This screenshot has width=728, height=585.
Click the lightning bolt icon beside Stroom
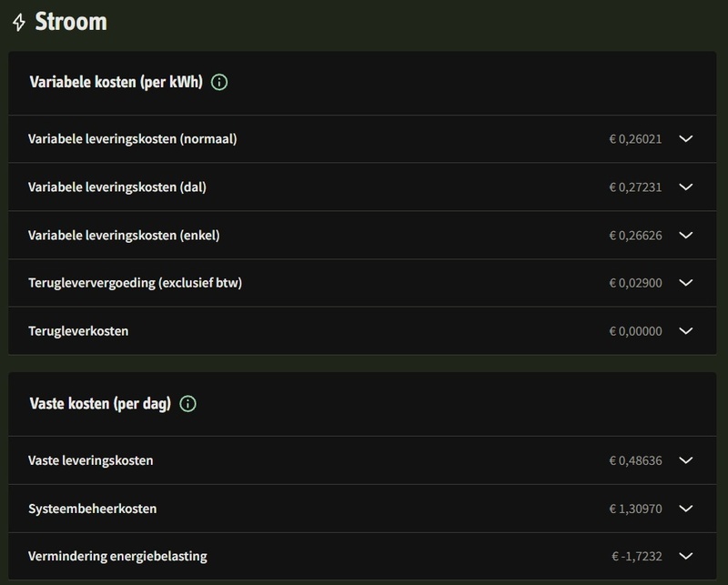coord(19,22)
